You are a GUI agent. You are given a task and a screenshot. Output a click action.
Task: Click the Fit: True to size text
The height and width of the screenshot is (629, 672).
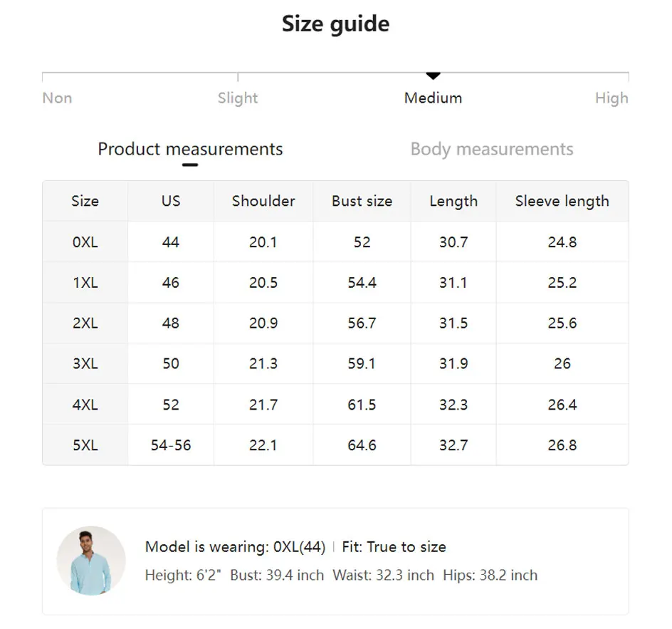(x=394, y=547)
